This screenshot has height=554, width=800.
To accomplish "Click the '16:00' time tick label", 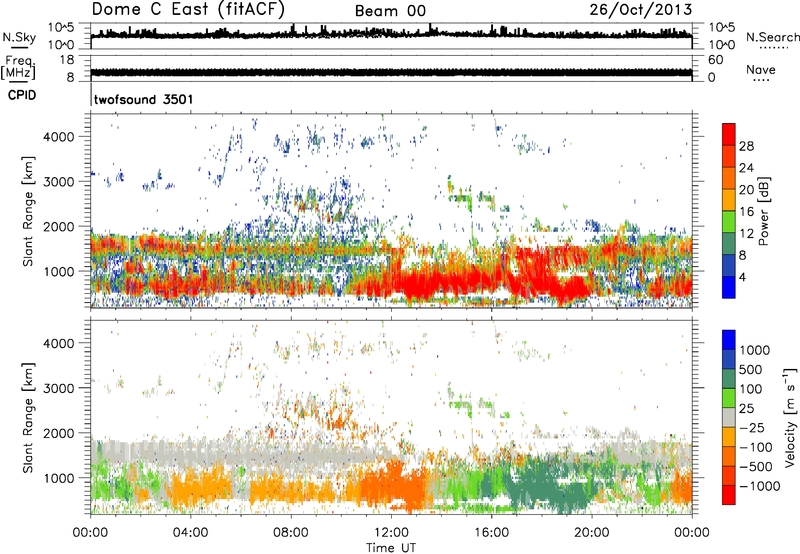I will pos(491,533).
